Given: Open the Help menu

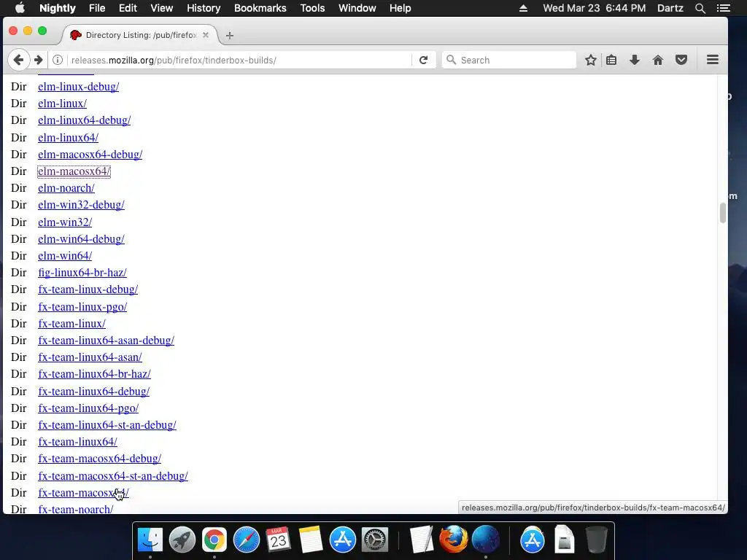Looking at the screenshot, I should (x=400, y=8).
